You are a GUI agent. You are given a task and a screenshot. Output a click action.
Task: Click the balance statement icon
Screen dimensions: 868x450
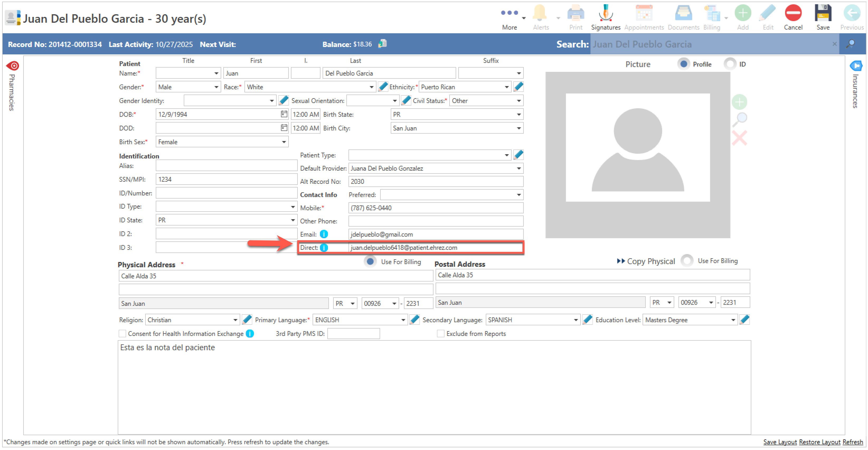click(382, 44)
